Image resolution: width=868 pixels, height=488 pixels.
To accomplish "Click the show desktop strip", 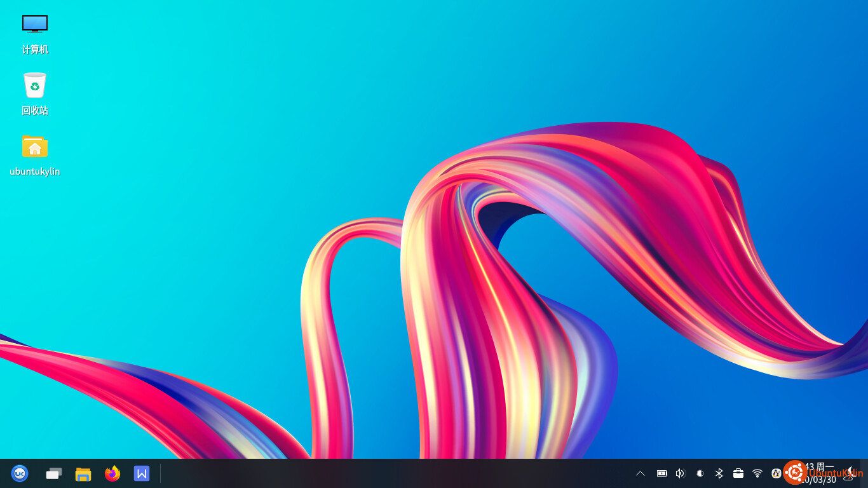I will tap(864, 473).
